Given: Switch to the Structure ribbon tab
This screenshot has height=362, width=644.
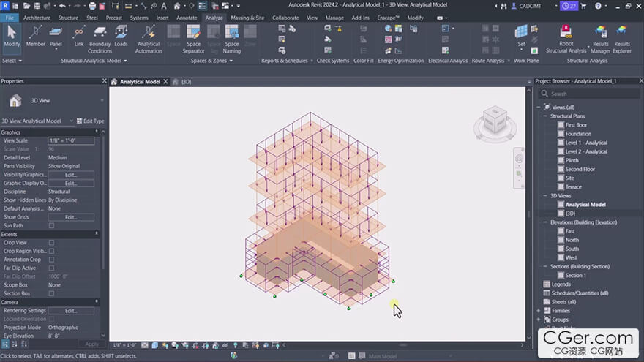Looking at the screenshot, I should pos(68,18).
